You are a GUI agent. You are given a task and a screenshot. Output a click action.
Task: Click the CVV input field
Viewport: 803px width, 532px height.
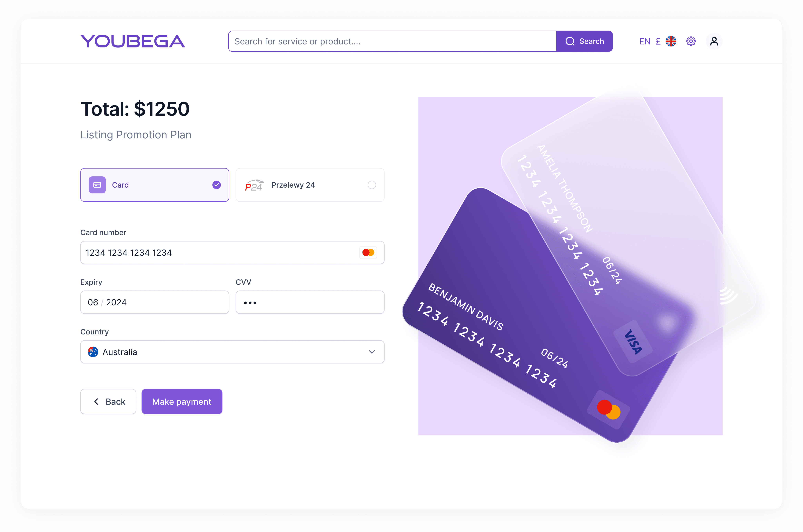(310, 302)
